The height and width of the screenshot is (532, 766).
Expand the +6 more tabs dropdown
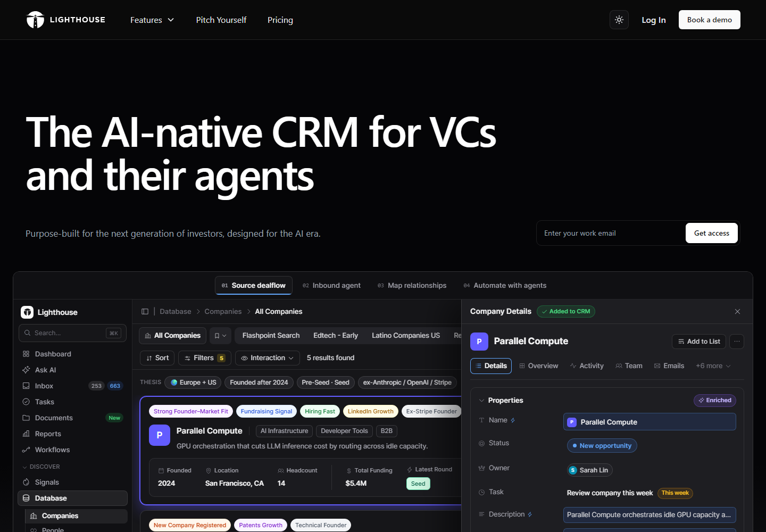point(713,366)
